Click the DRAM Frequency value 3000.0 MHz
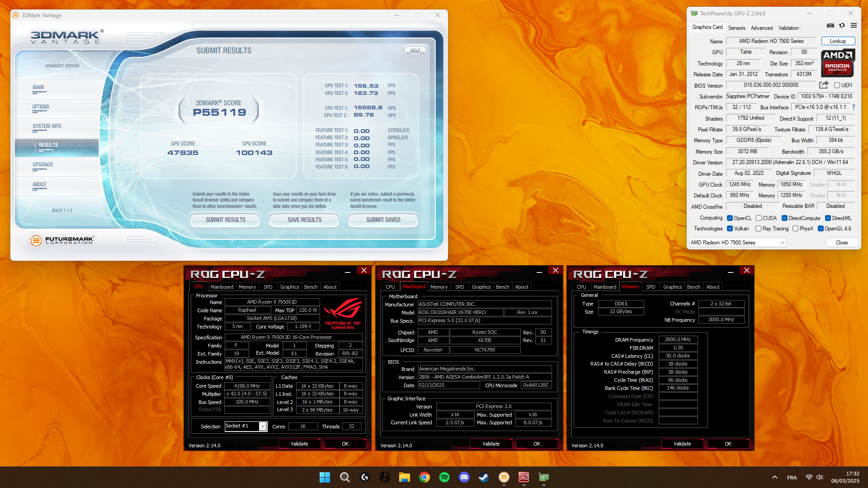 click(x=678, y=339)
